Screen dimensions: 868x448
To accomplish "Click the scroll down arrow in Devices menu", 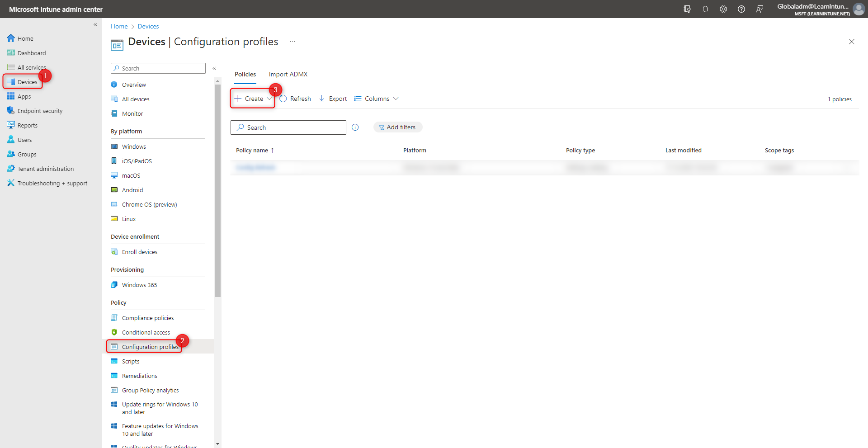I will [x=218, y=444].
